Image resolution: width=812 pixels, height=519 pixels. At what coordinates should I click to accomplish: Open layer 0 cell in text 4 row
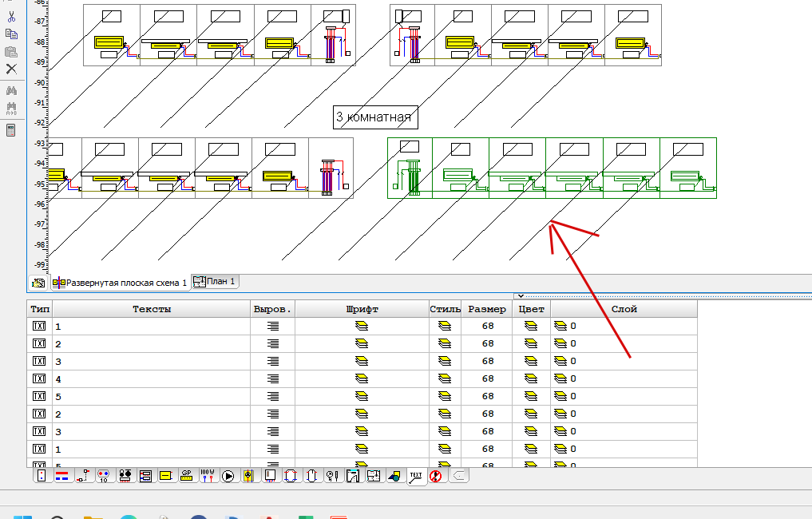coord(624,379)
